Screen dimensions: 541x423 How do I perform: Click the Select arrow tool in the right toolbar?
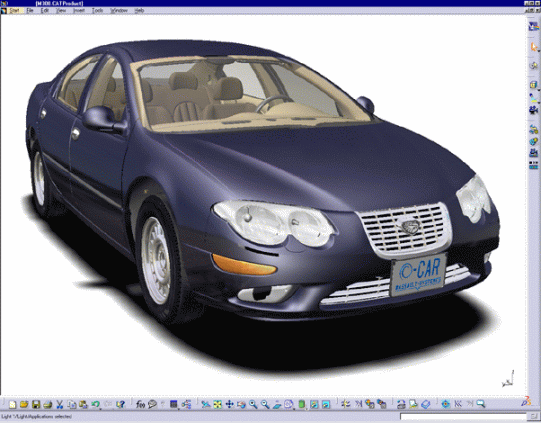(x=533, y=47)
